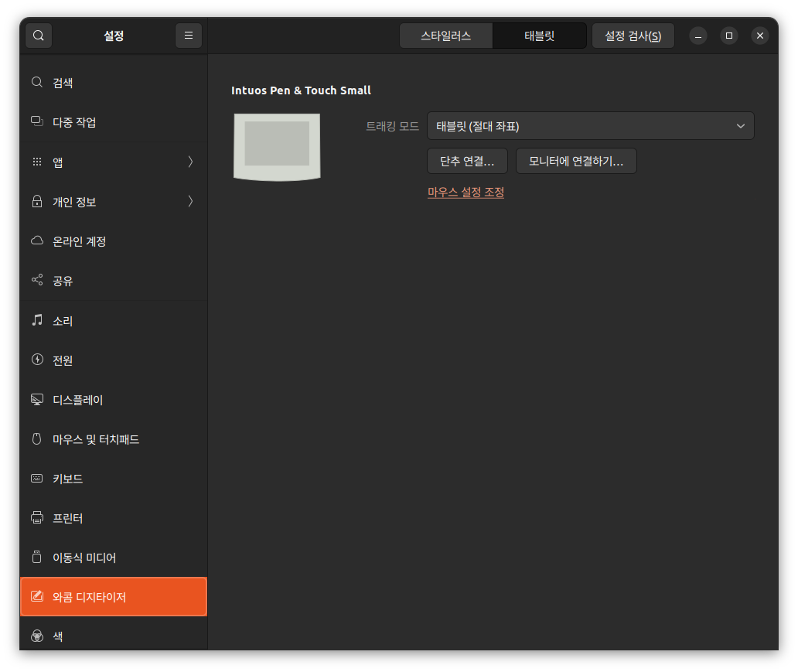Open 소리 settings
This screenshot has width=798, height=672.
[114, 320]
